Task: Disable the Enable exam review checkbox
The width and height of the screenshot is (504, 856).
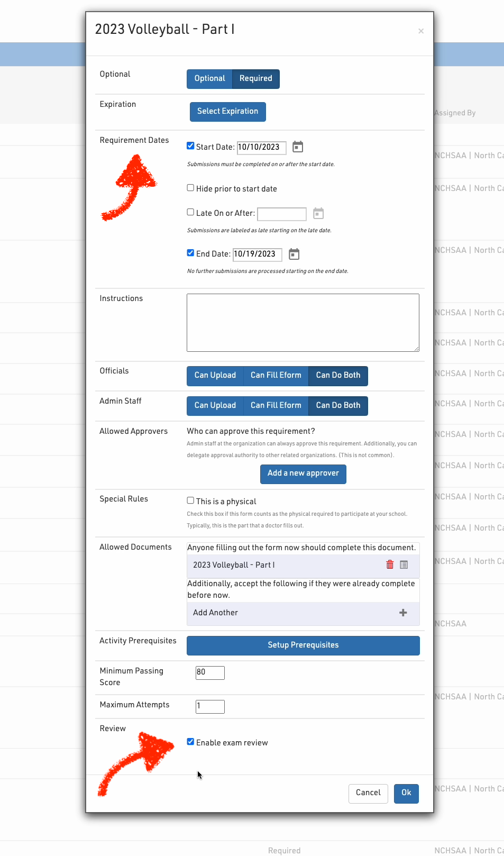Action: click(x=190, y=742)
